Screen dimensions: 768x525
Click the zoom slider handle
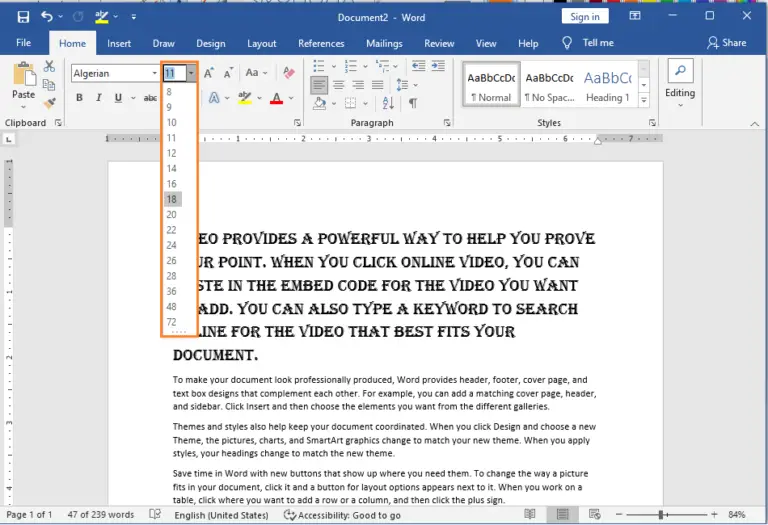pyautogui.click(x=661, y=515)
